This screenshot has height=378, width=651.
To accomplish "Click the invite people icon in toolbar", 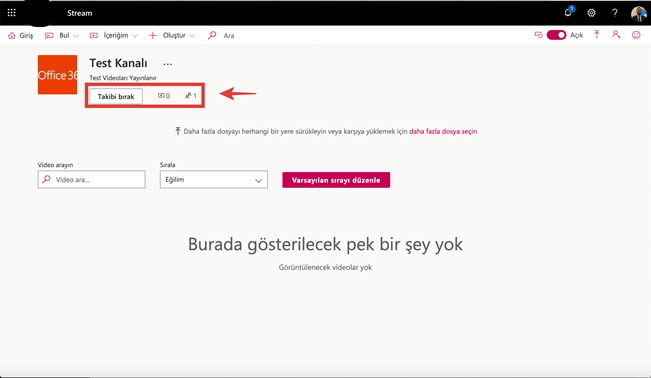I will pyautogui.click(x=616, y=34).
